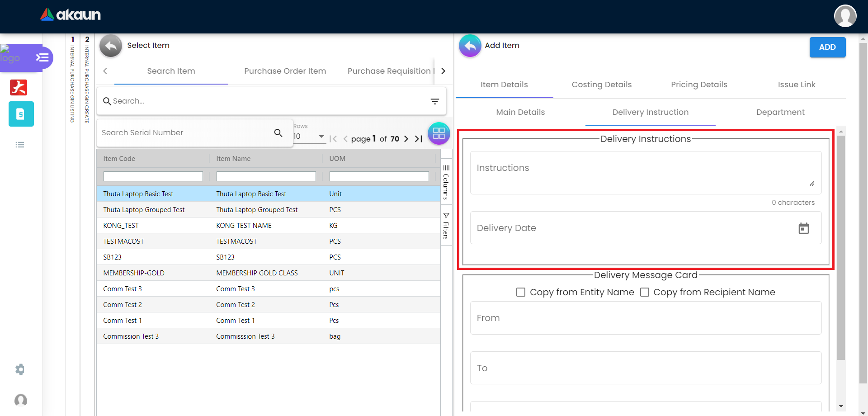Expand the sidebar menu toggle
The image size is (868, 416).
42,57
